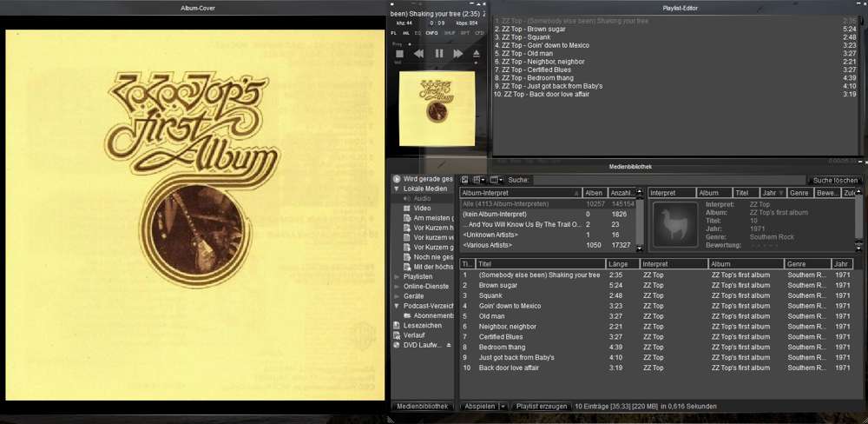868x424 pixels.
Task: Skip back with the previous track button
Action: click(x=419, y=54)
